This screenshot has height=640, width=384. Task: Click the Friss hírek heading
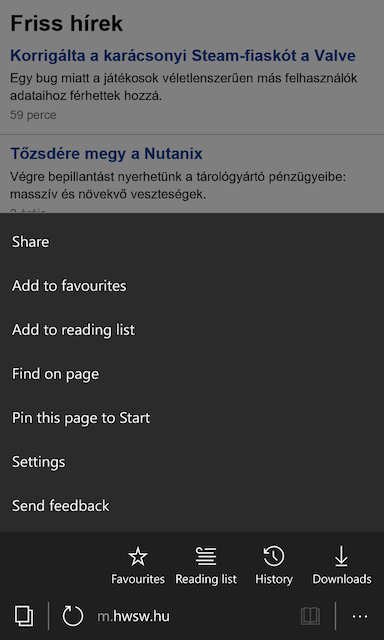(66, 23)
